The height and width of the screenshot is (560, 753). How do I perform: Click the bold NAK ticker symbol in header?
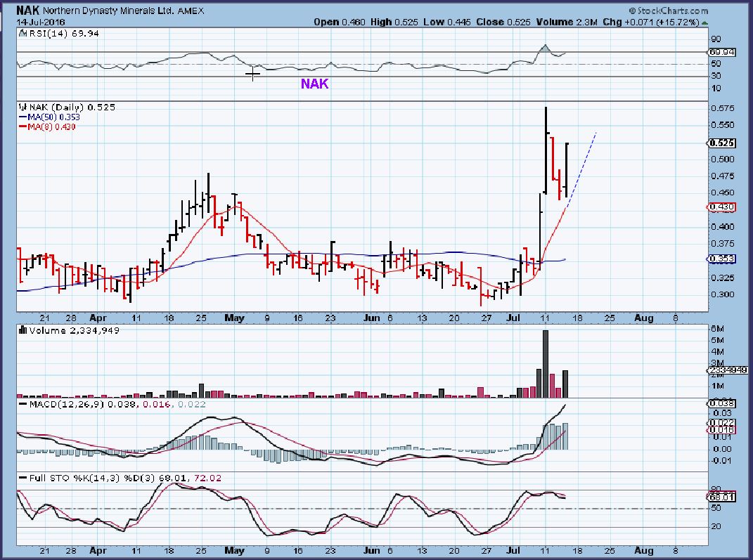pos(28,10)
